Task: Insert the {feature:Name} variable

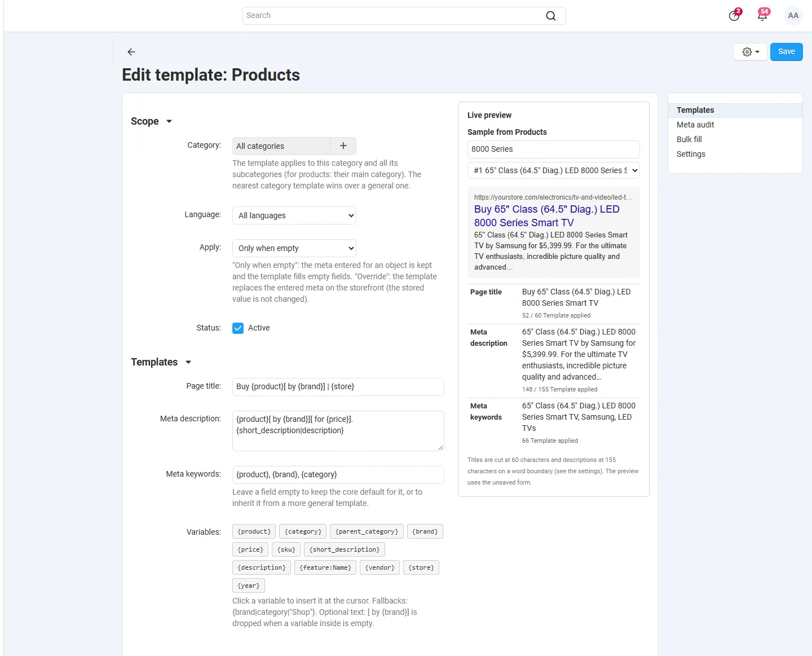Action: coord(325,567)
